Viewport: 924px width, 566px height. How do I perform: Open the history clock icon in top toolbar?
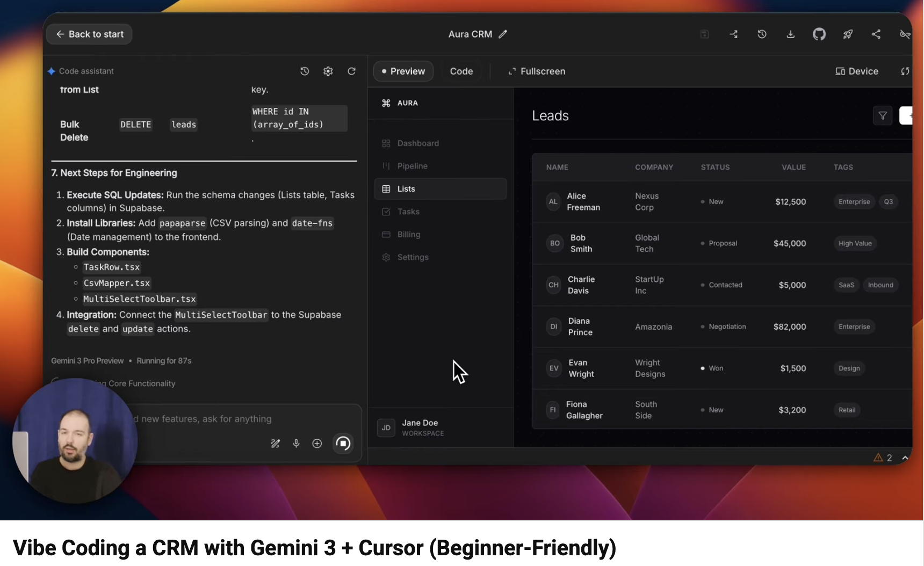[x=762, y=34]
